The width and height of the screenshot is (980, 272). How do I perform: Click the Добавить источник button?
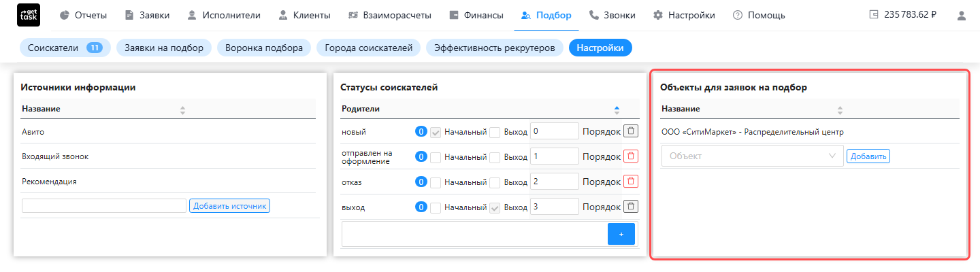tap(229, 205)
